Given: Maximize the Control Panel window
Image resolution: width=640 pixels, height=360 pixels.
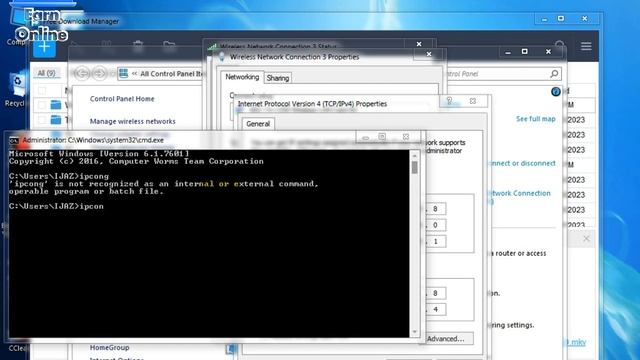Looking at the screenshot, I should coord(525,51).
